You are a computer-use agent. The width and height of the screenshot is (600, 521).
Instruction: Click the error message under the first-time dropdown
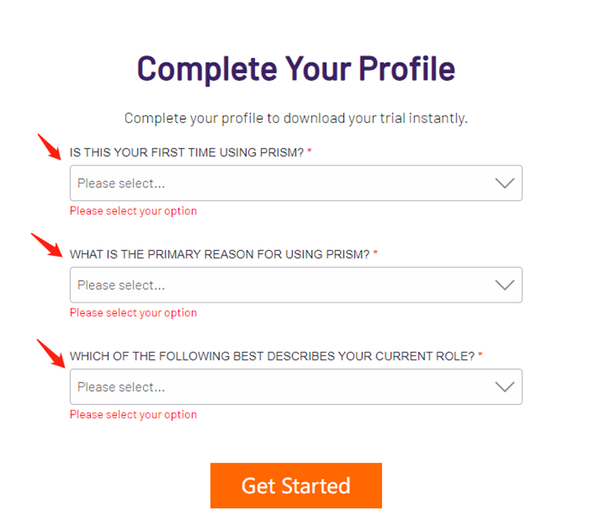coord(133,211)
